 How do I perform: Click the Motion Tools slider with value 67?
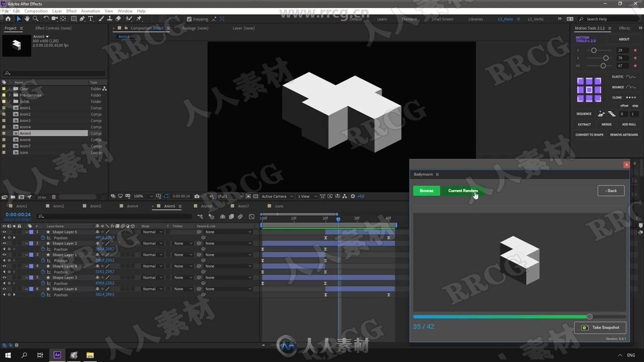point(603,66)
